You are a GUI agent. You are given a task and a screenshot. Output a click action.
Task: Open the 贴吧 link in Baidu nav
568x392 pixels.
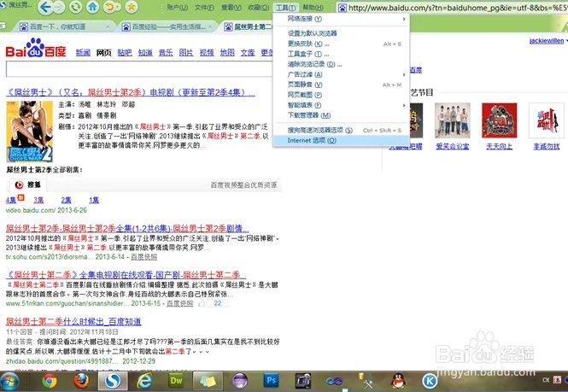coord(125,53)
